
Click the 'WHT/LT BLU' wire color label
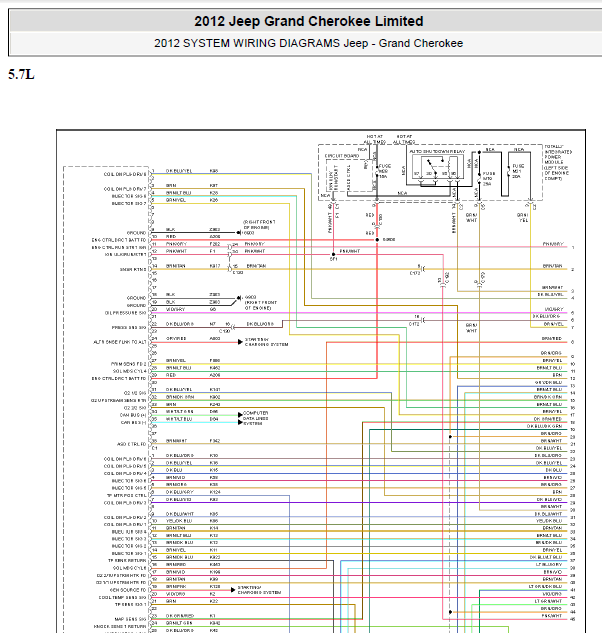(179, 419)
